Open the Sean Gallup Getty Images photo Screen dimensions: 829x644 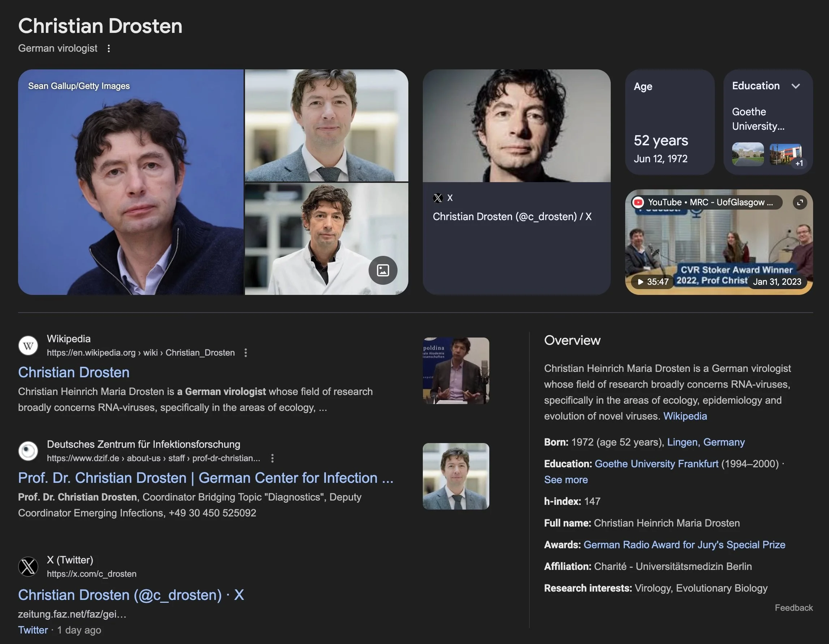[130, 182]
